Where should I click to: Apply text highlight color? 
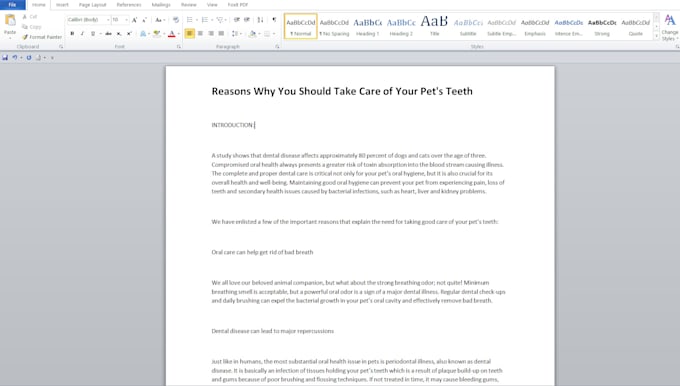click(157, 33)
